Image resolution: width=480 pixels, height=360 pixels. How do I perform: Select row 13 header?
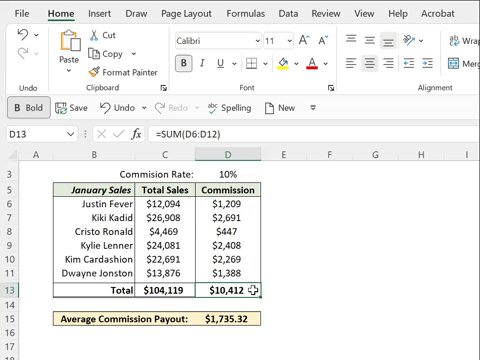coord(9,290)
